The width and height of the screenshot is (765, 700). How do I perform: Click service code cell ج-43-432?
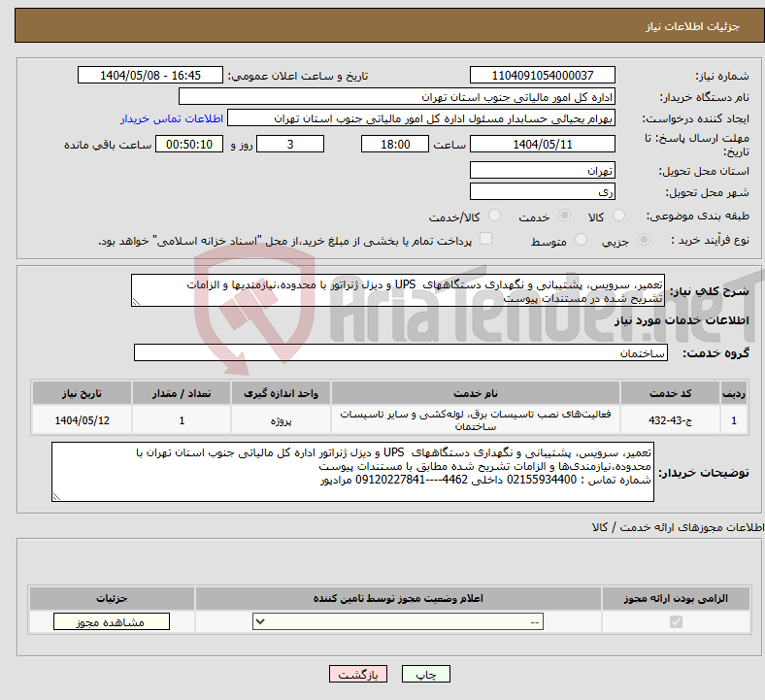pyautogui.click(x=671, y=420)
